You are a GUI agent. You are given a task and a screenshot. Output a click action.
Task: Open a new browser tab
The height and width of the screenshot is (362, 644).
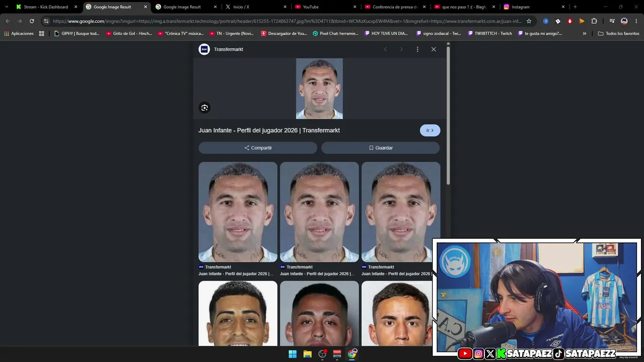(575, 7)
